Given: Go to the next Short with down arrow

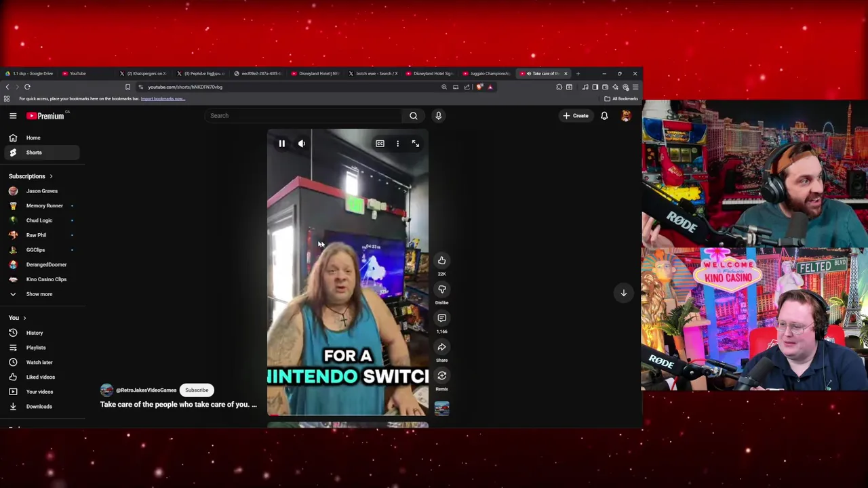Looking at the screenshot, I should 623,293.
